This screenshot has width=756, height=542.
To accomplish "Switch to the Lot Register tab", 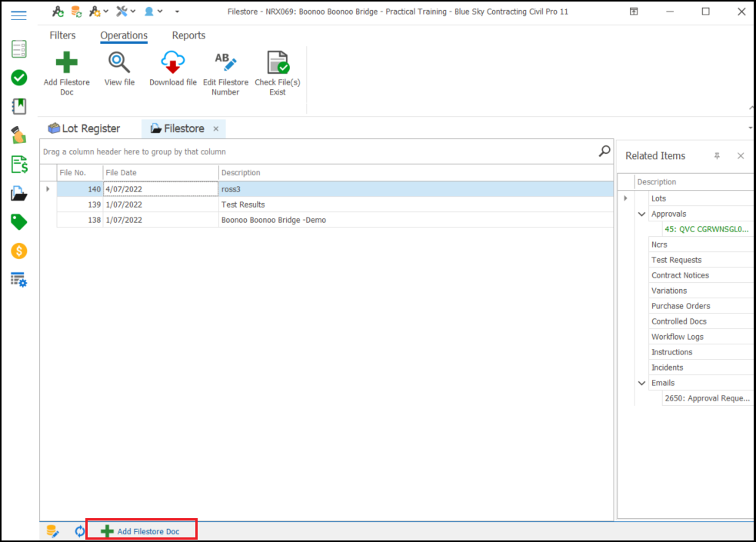I will 84,129.
